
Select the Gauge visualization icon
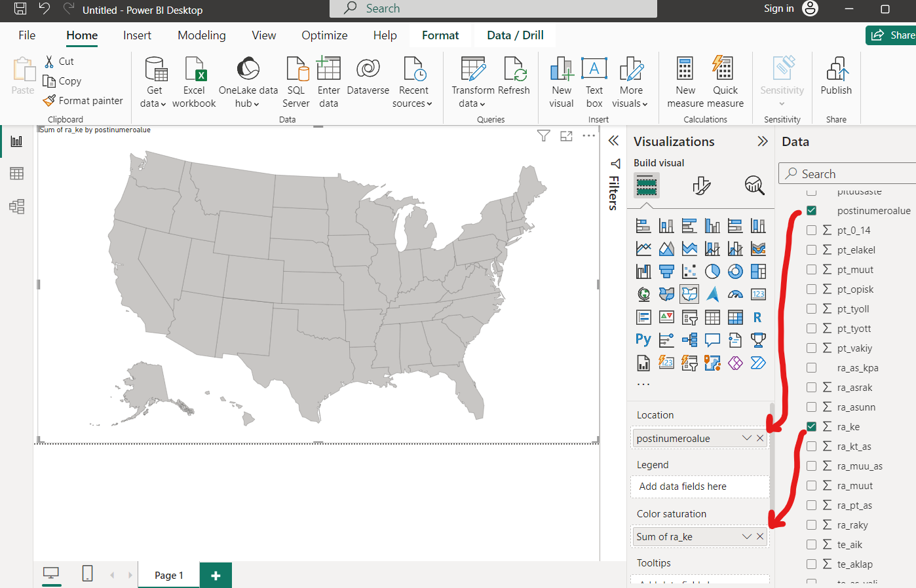(x=735, y=294)
